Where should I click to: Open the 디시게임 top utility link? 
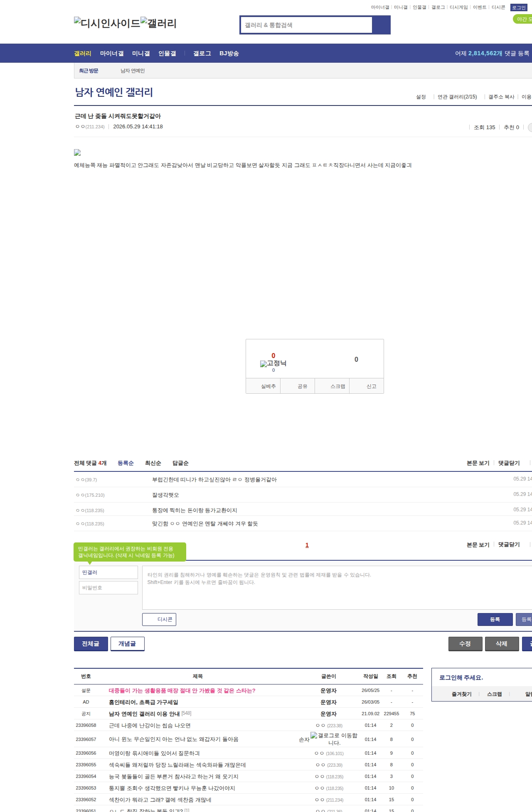(x=459, y=7)
